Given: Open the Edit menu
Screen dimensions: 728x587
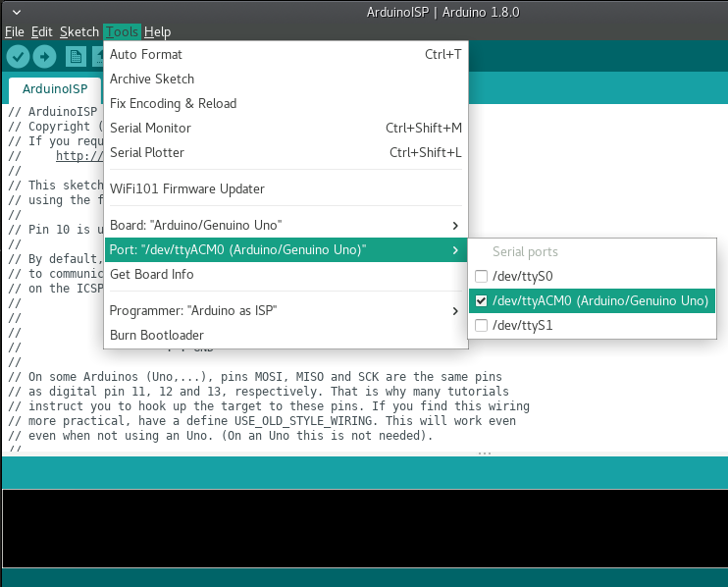Looking at the screenshot, I should pos(42,32).
